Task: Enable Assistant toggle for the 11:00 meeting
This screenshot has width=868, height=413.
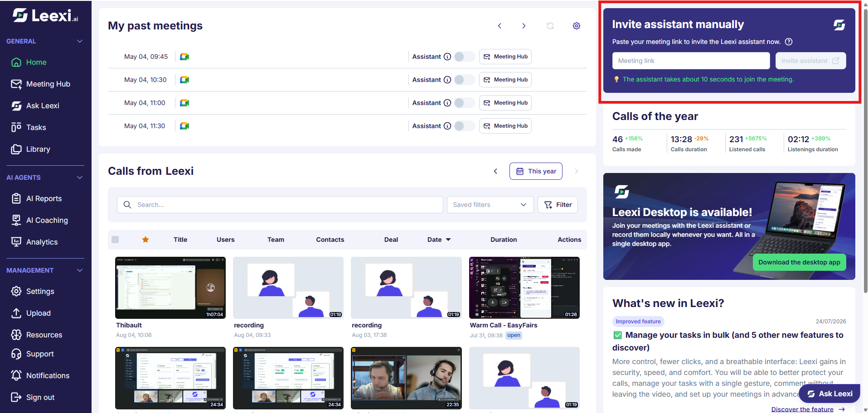Action: tap(464, 103)
